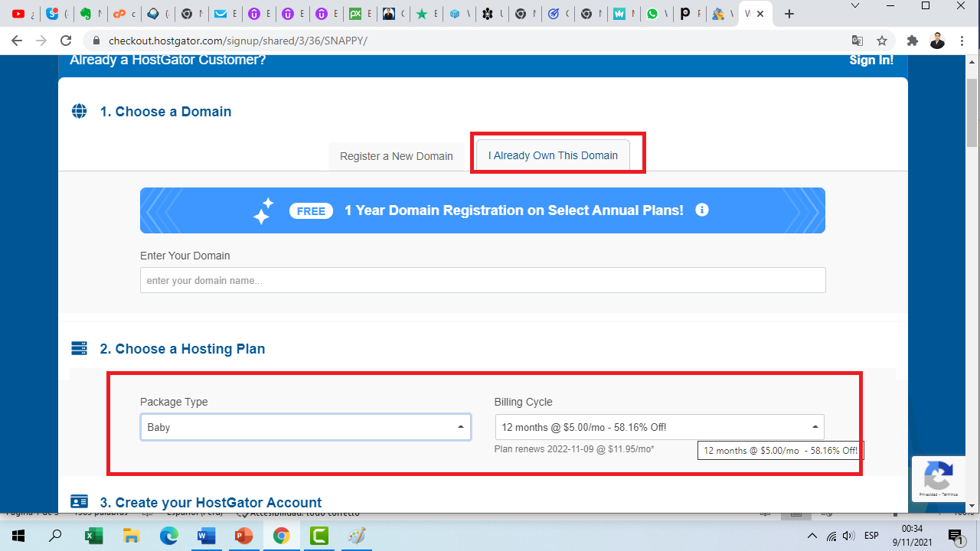980x551 pixels.
Task: Bookmark this page with star icon
Action: click(882, 41)
